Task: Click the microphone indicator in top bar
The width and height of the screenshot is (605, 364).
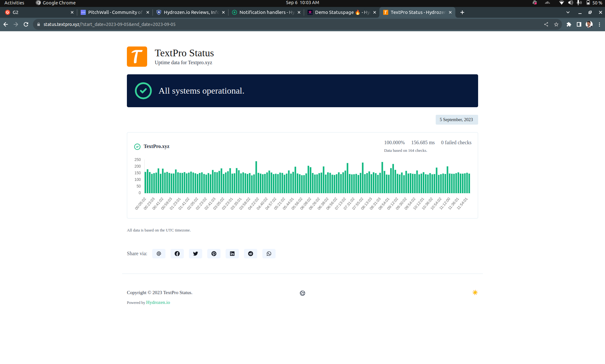Action: (579, 3)
